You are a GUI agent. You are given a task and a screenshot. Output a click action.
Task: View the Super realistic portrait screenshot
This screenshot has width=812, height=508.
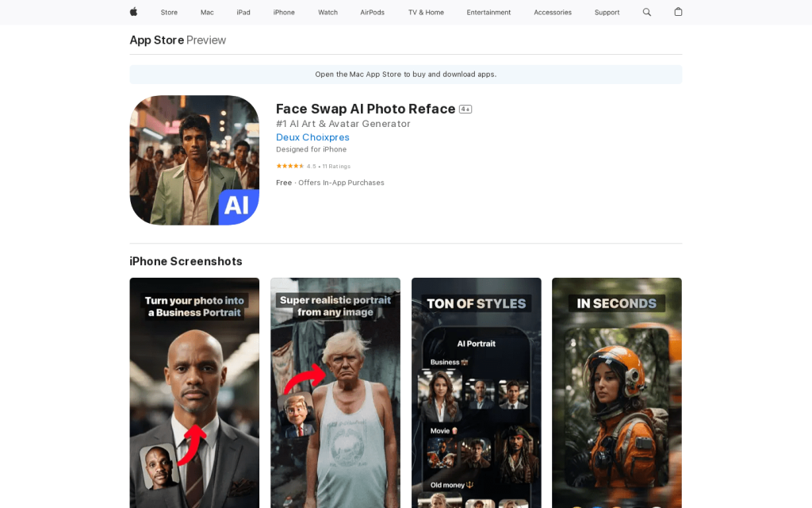(335, 393)
